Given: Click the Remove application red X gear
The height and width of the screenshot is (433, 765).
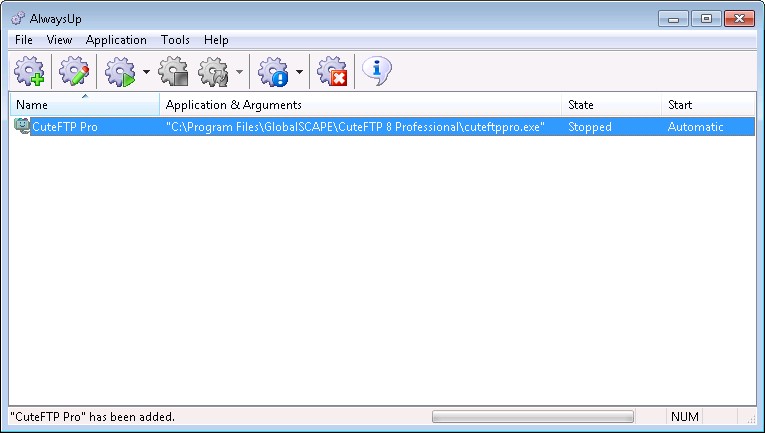Looking at the screenshot, I should tap(332, 71).
